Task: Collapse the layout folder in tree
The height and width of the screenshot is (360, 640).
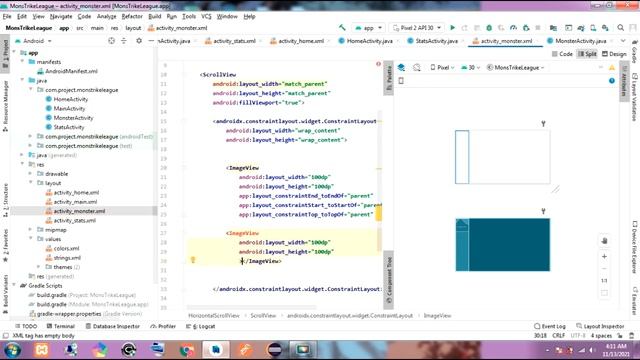Action: tap(31, 183)
